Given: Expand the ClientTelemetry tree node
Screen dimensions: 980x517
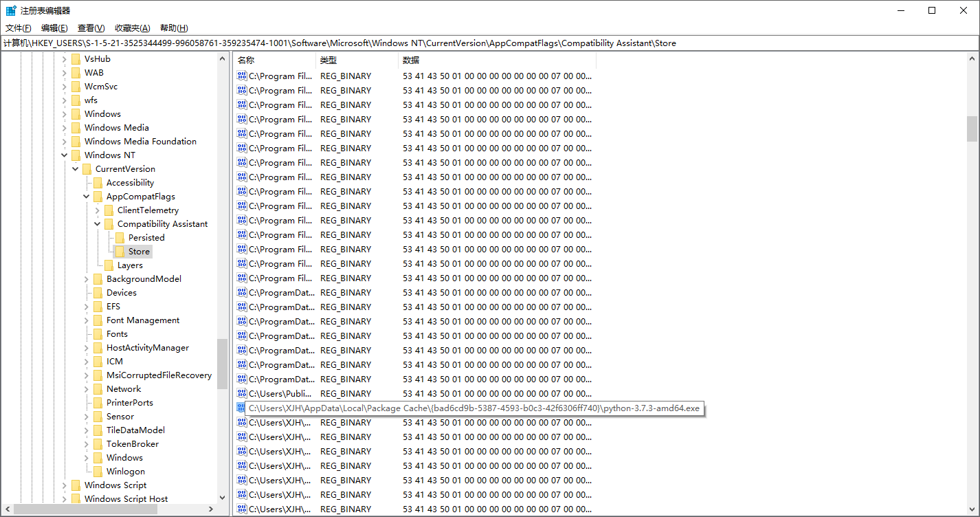Looking at the screenshot, I should coord(98,210).
